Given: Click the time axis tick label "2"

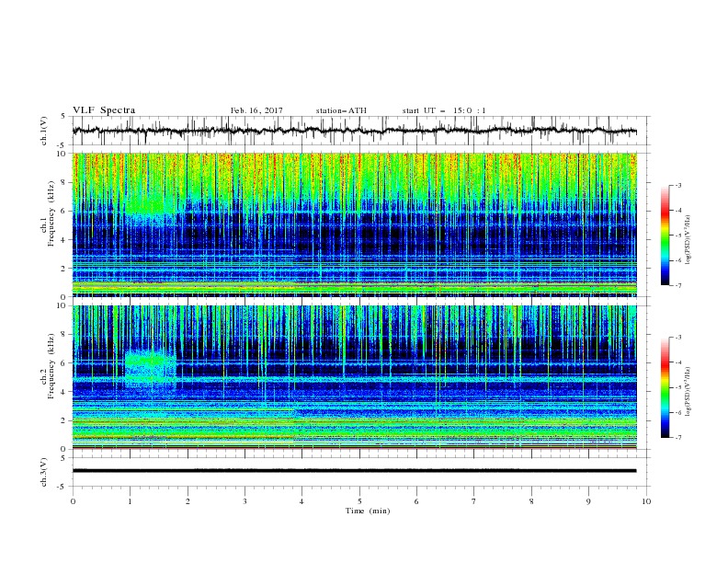Looking at the screenshot, I should coord(188,501).
